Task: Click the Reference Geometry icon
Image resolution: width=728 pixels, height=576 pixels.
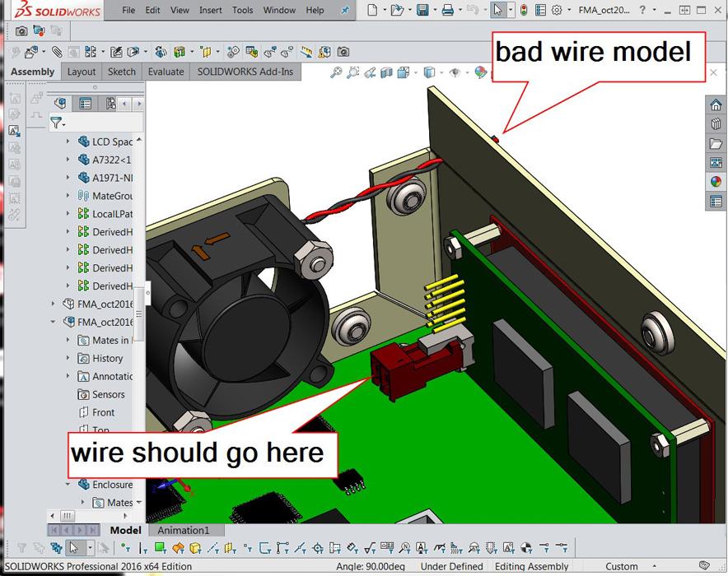Action: click(205, 52)
